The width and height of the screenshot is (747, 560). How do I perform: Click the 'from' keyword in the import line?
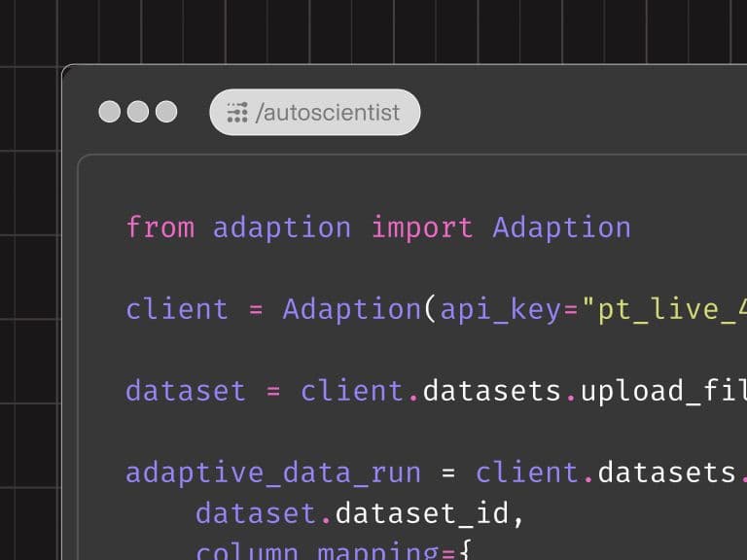coord(160,227)
